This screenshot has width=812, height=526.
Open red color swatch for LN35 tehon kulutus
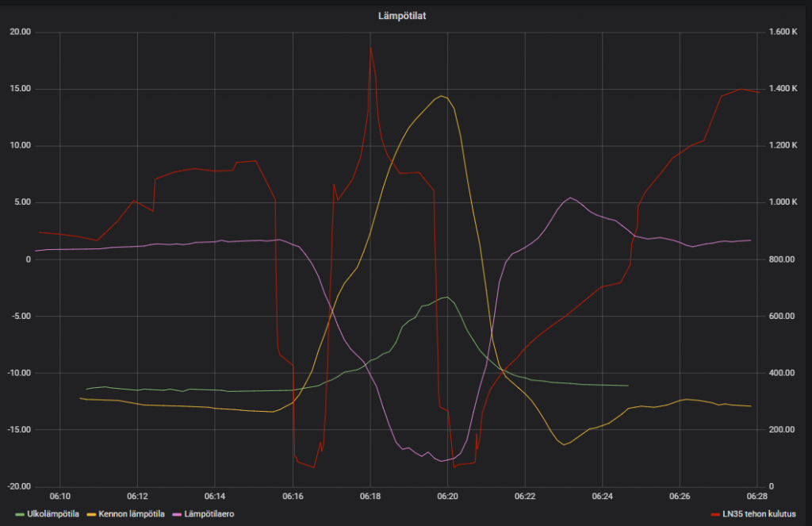pos(716,513)
